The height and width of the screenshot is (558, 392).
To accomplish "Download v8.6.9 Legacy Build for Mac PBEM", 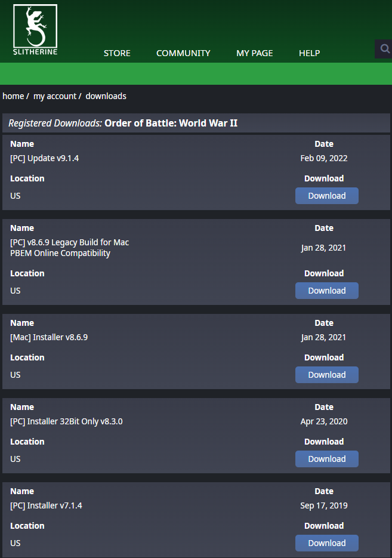I will 327,291.
